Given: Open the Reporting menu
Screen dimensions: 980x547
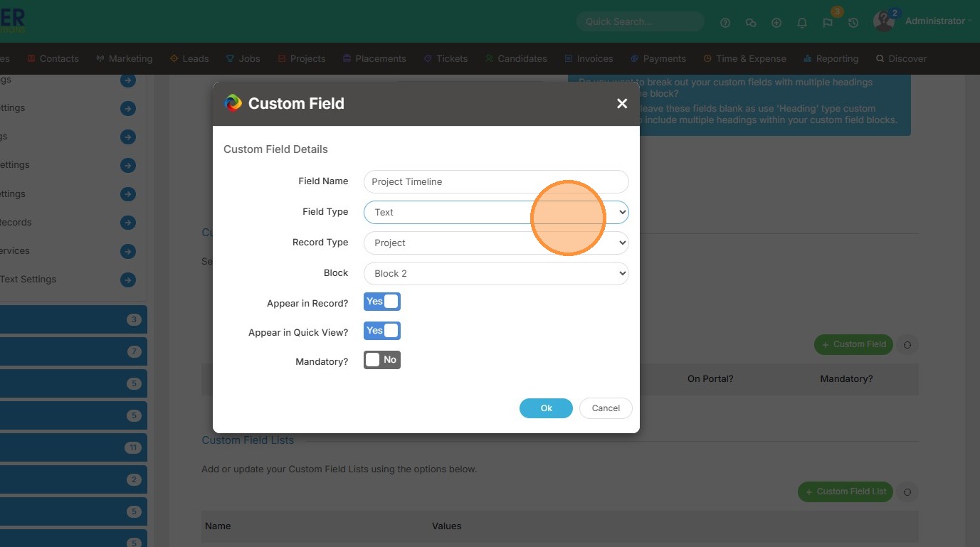Looking at the screenshot, I should click(831, 58).
